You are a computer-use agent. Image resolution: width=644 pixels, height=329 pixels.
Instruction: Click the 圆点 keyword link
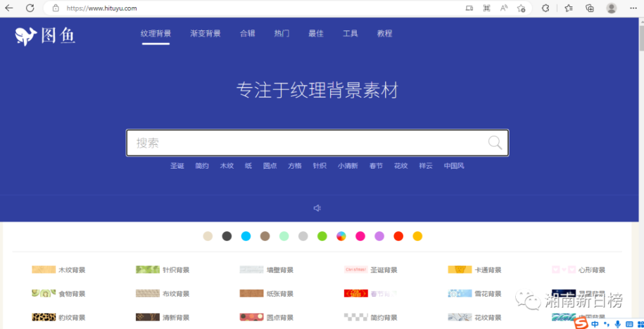coord(270,166)
